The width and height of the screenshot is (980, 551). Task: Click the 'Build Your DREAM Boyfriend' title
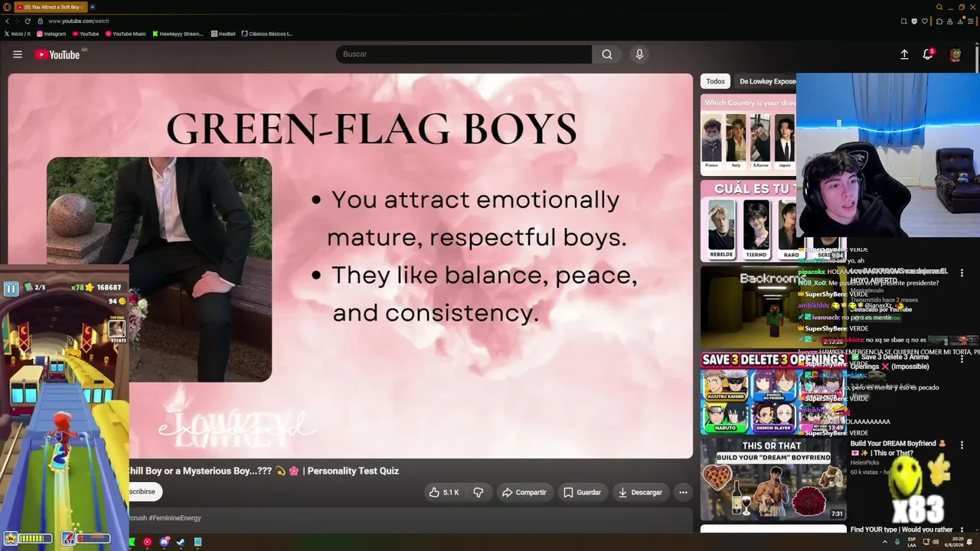(x=898, y=448)
